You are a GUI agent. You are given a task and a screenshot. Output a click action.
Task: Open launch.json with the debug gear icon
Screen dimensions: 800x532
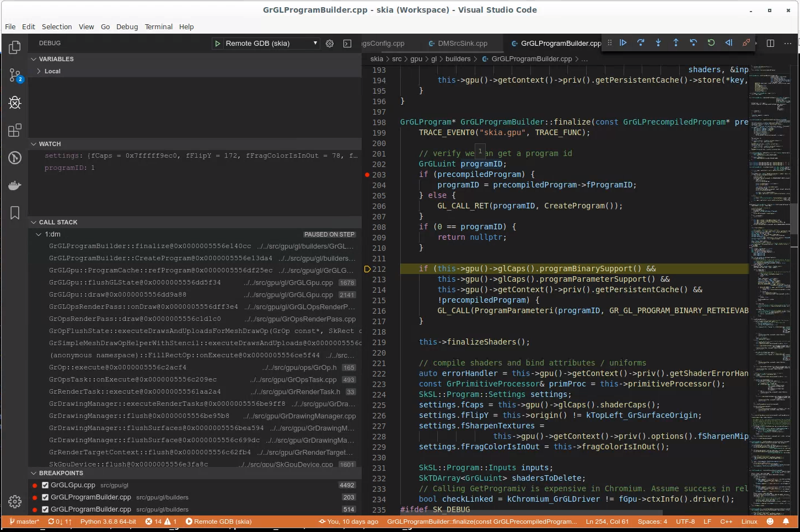330,44
